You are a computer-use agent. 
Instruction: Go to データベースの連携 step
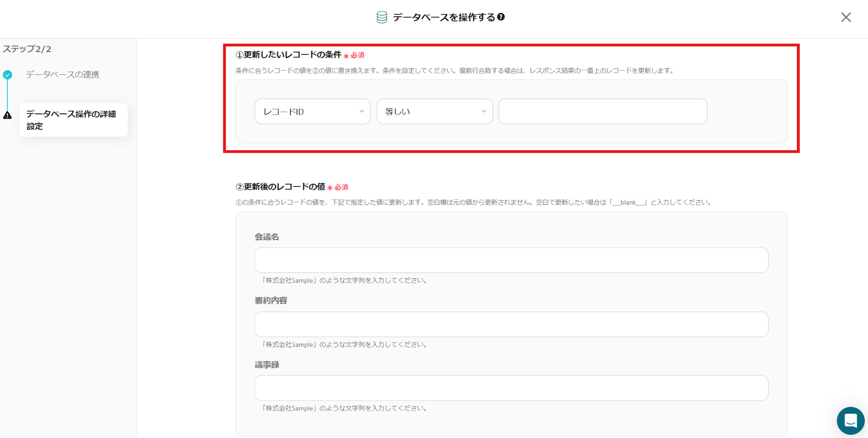tap(62, 75)
